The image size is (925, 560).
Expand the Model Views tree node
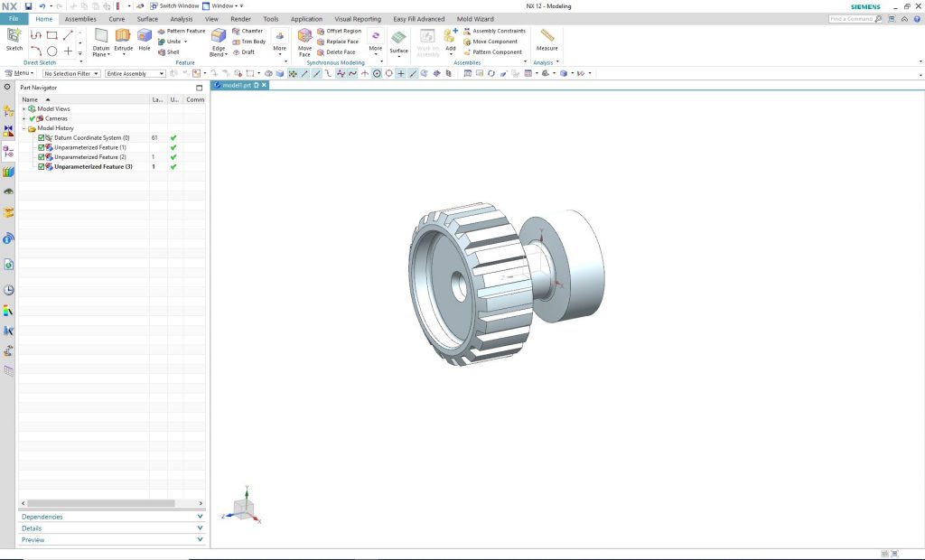[x=23, y=109]
